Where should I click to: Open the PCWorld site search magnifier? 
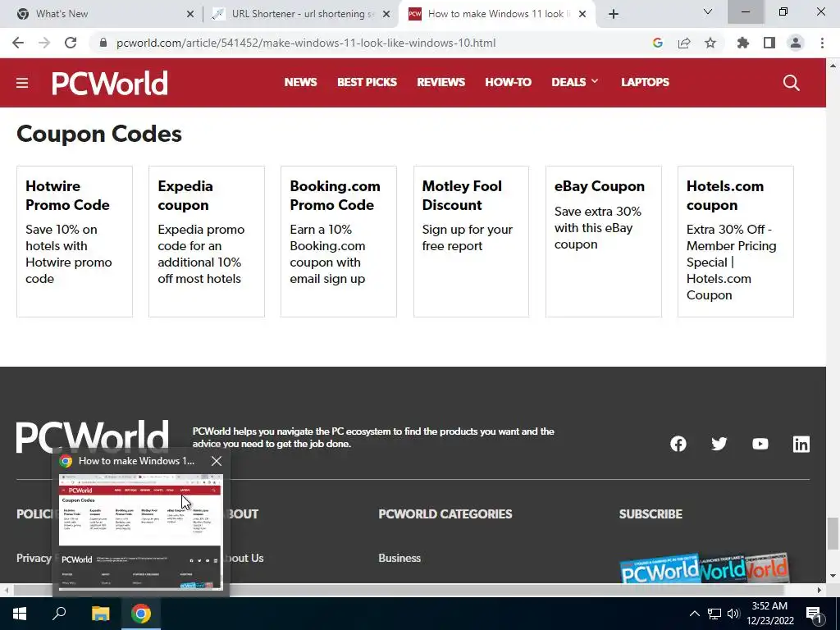pyautogui.click(x=792, y=83)
